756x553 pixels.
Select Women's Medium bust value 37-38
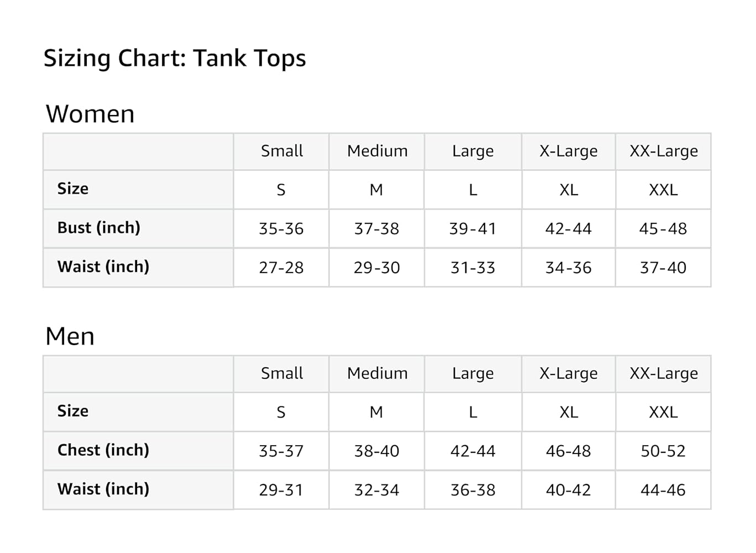point(376,229)
